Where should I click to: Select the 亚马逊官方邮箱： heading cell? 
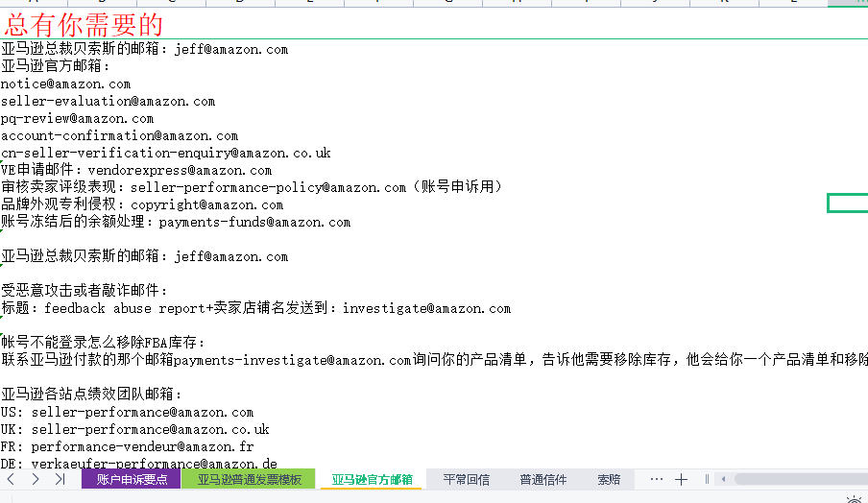point(56,66)
